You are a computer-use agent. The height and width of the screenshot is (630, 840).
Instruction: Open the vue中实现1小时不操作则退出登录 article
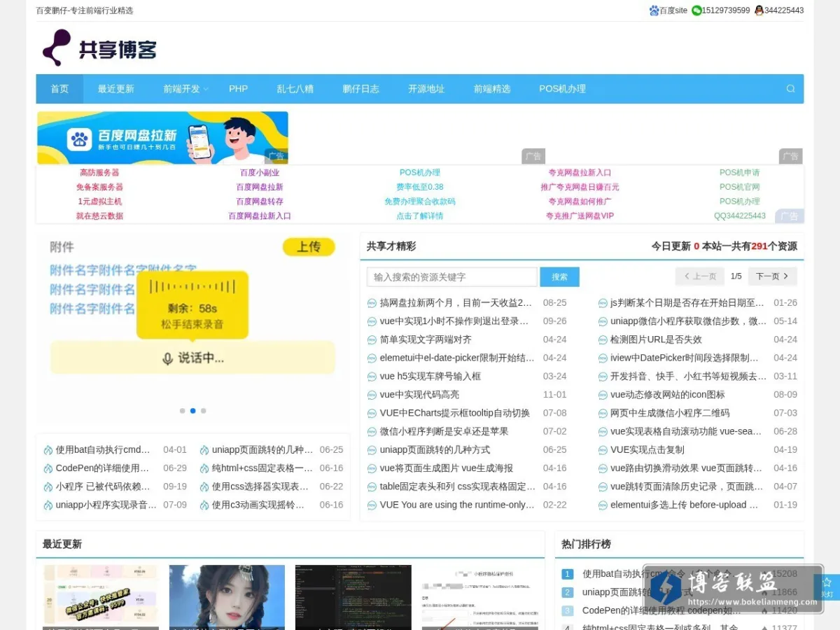point(454,321)
